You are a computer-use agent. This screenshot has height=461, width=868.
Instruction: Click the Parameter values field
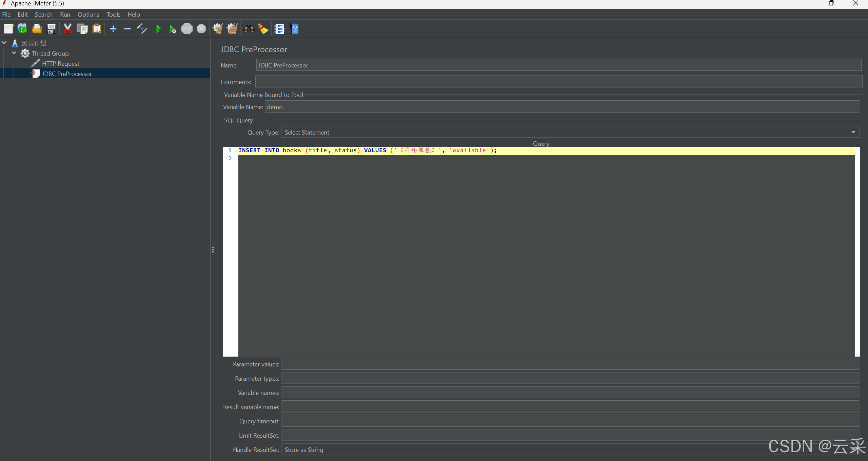tap(570, 364)
